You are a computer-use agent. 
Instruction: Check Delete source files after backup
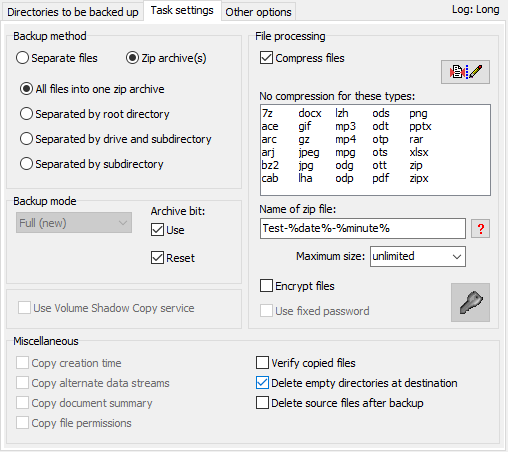click(262, 403)
